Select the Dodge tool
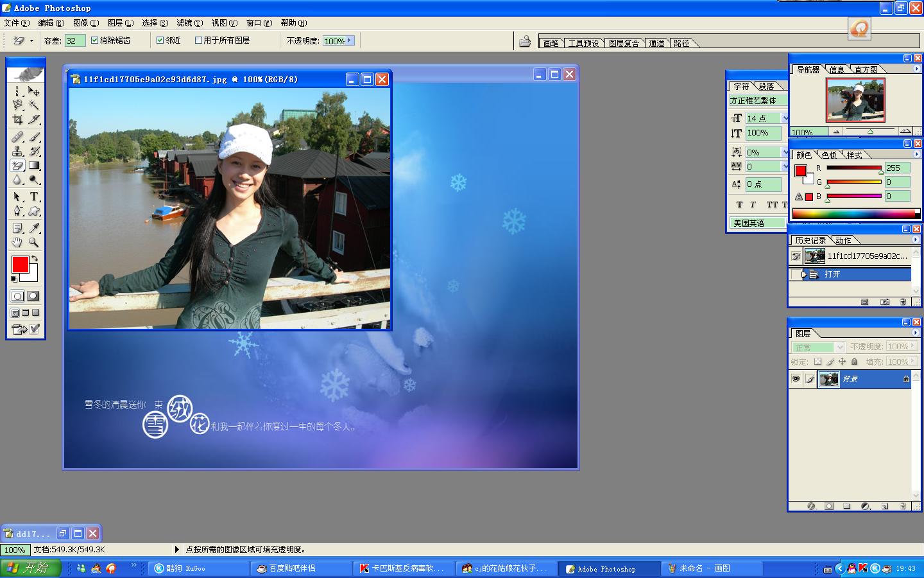The height and width of the screenshot is (578, 924). coord(34,179)
